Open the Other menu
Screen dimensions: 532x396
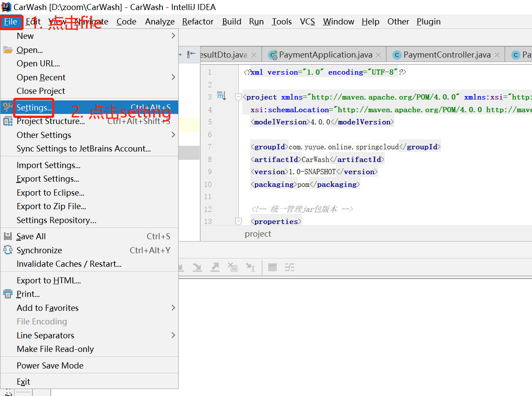[x=398, y=21]
